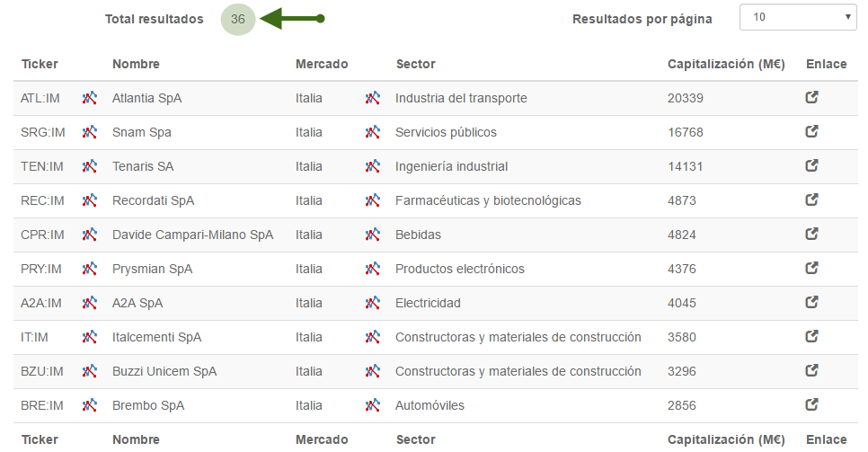
Task: Sort by the Nombre top column header
Action: coord(136,65)
